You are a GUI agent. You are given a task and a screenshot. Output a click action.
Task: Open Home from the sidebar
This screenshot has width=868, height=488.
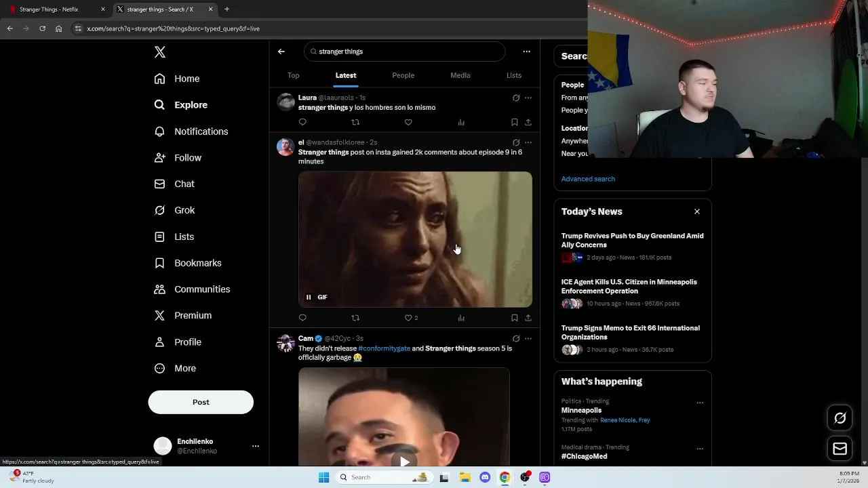click(177, 79)
